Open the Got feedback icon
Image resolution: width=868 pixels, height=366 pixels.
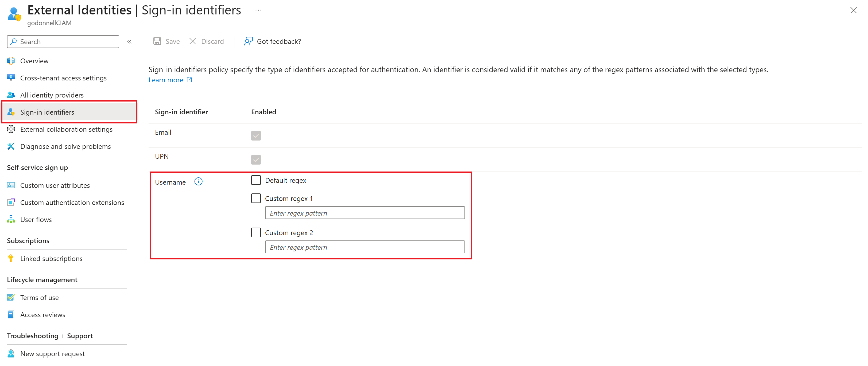(248, 41)
